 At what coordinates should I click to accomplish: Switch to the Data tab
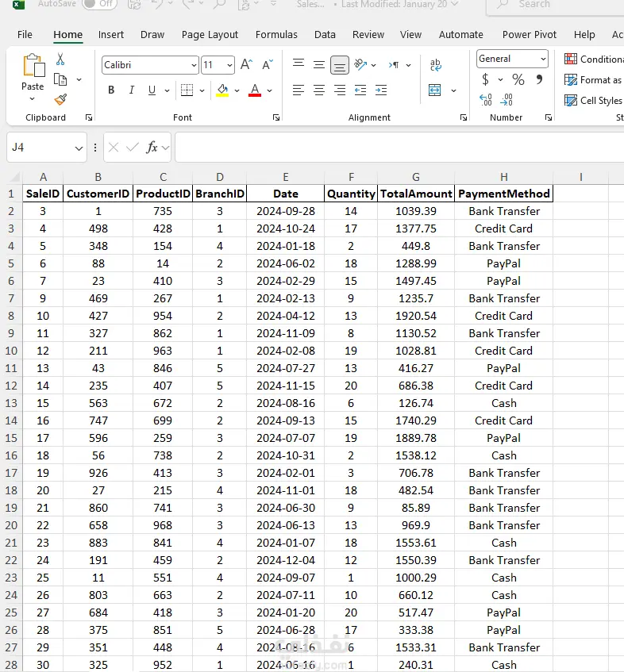coord(325,34)
